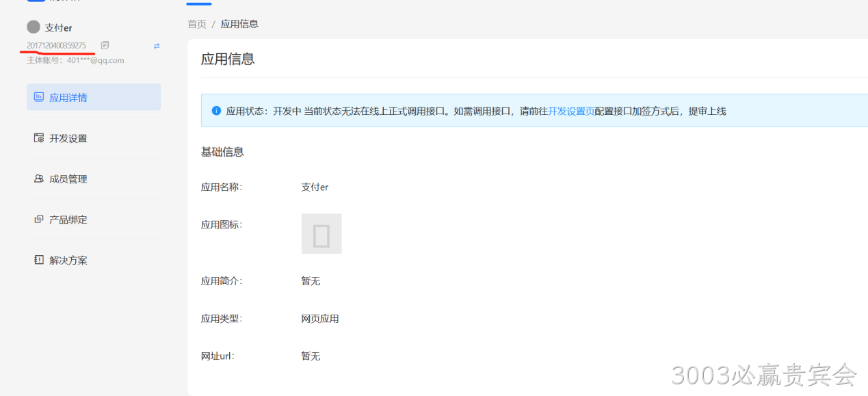Click the 应用详情 chart icon
The width and height of the screenshot is (868, 396).
39,97
